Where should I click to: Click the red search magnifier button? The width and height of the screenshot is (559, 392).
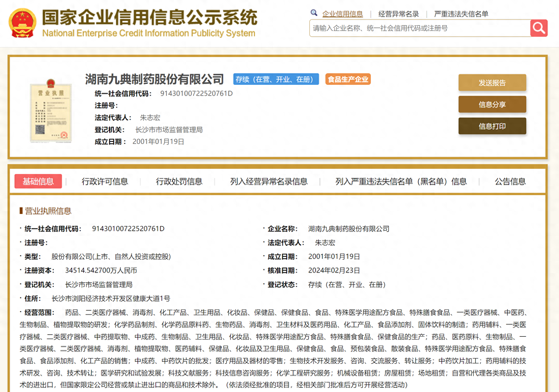point(538,28)
